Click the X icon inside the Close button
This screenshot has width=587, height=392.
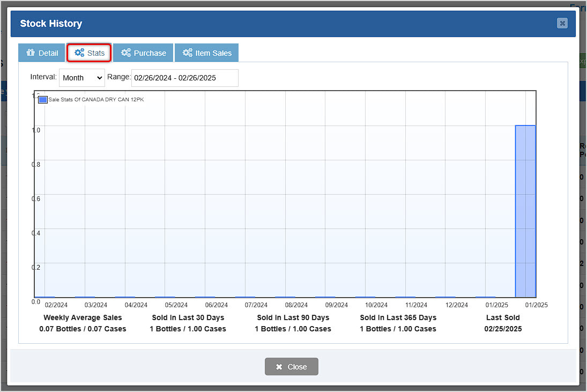(x=280, y=366)
